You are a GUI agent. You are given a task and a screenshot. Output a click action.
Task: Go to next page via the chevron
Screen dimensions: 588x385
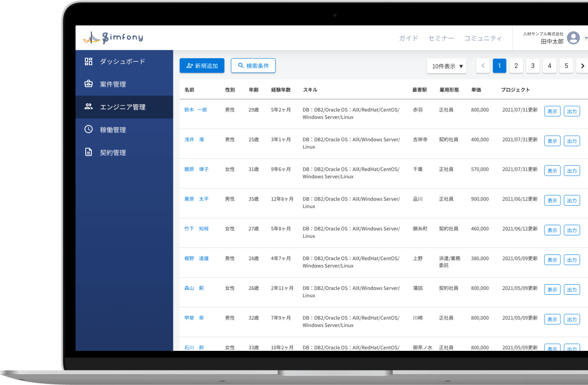[582, 65]
